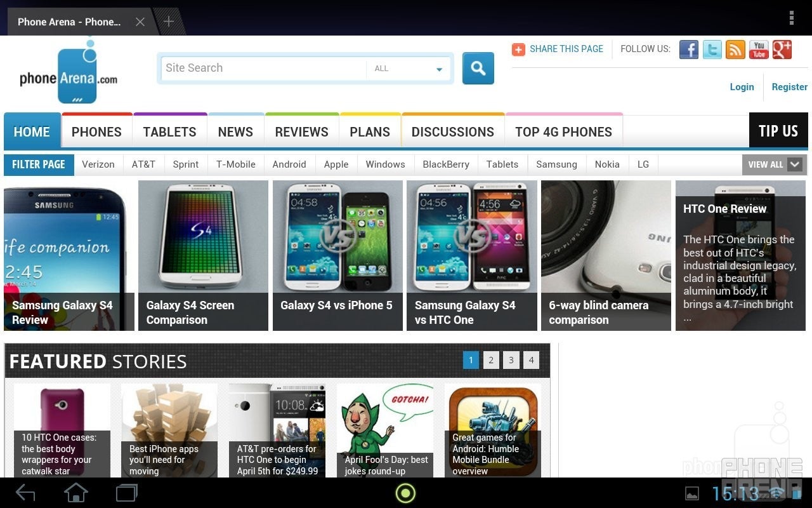This screenshot has height=508, width=812.
Task: Open the Samsung Galaxy S4 Review tile
Action: tap(69, 255)
